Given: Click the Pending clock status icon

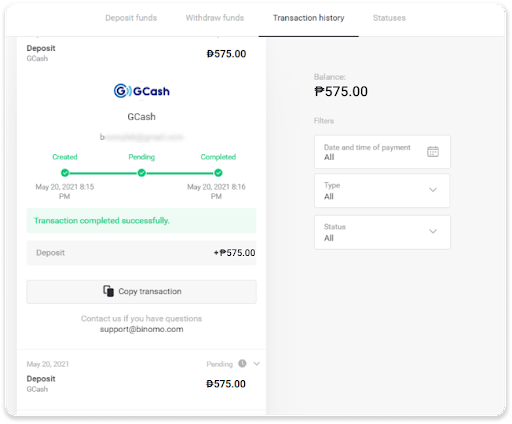Looking at the screenshot, I should [x=242, y=364].
